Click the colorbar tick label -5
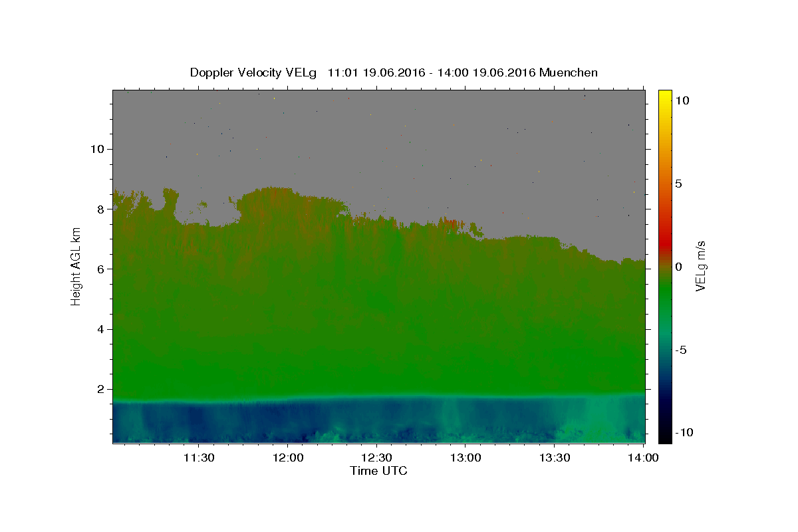 click(x=680, y=350)
